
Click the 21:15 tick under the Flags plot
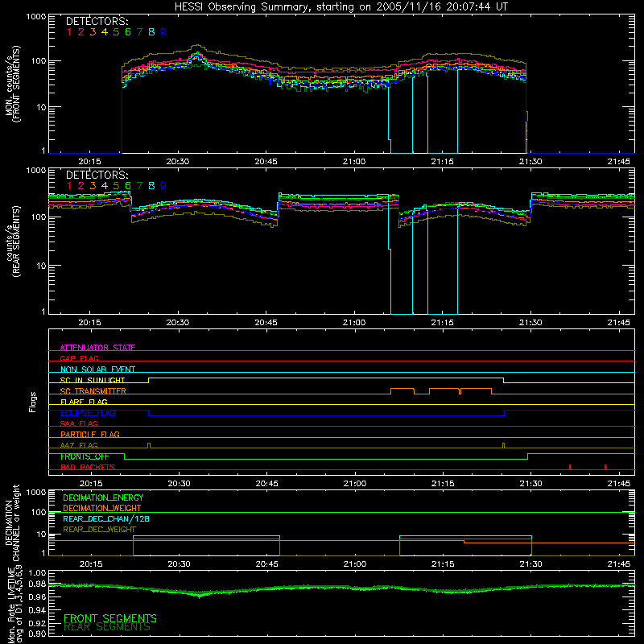443,484
